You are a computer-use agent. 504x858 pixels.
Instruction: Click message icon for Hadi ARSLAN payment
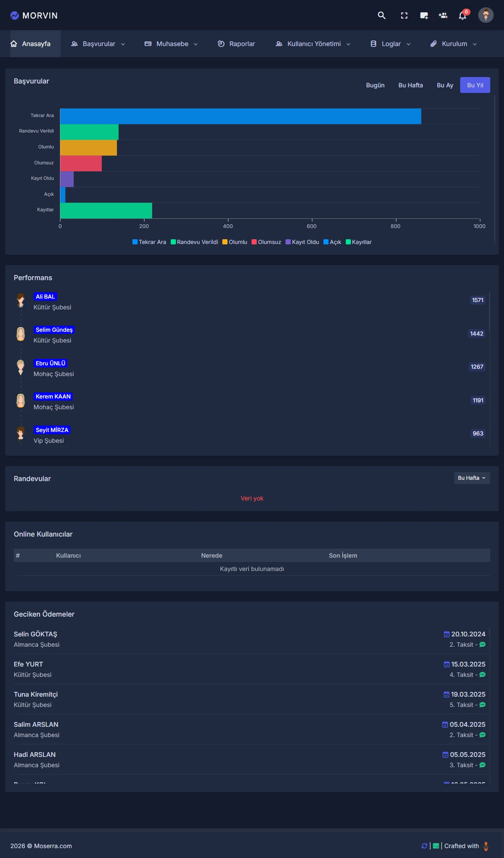point(482,765)
